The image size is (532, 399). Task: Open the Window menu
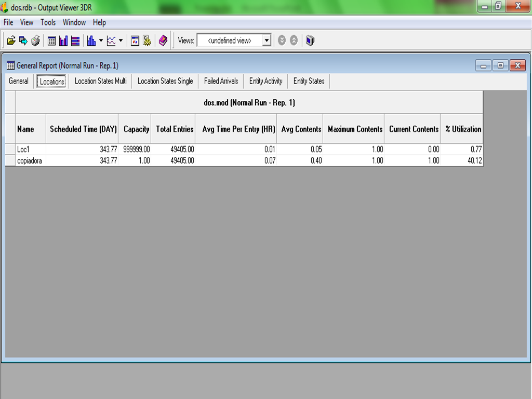click(x=74, y=22)
